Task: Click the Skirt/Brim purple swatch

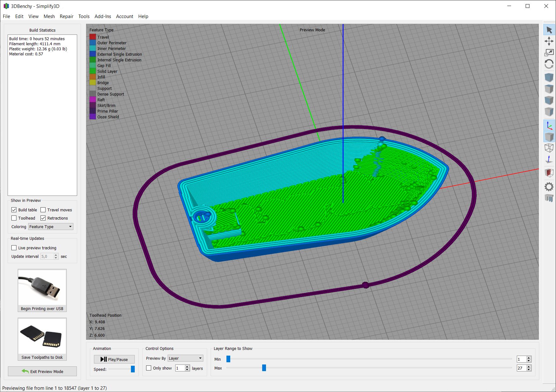Action: (x=92, y=105)
